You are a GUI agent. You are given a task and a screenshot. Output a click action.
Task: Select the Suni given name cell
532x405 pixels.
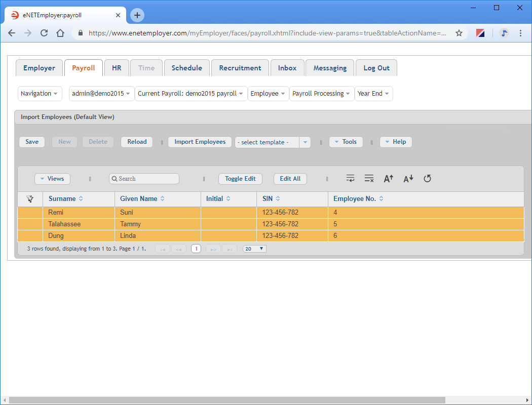tap(158, 213)
